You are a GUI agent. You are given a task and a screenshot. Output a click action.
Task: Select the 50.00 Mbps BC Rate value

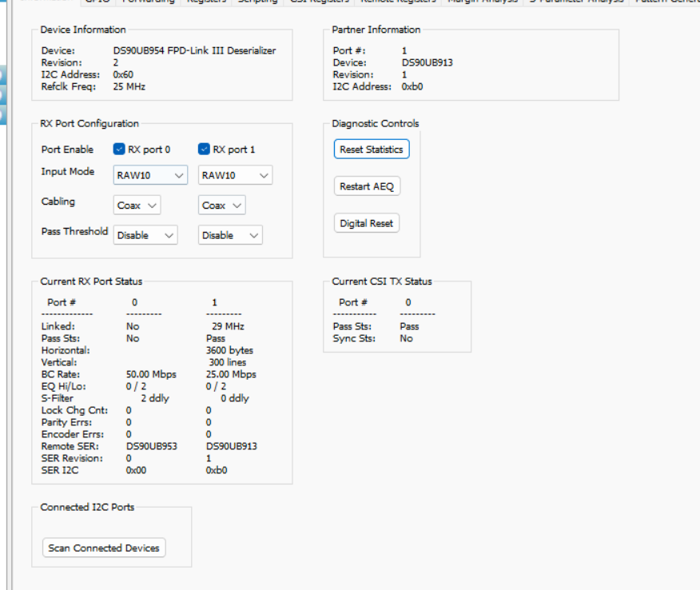pos(151,374)
